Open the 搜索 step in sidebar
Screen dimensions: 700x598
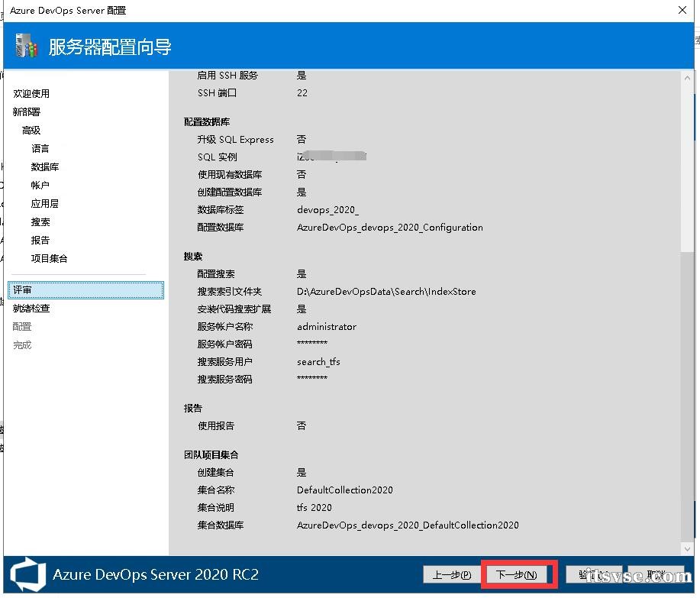pyautogui.click(x=40, y=222)
